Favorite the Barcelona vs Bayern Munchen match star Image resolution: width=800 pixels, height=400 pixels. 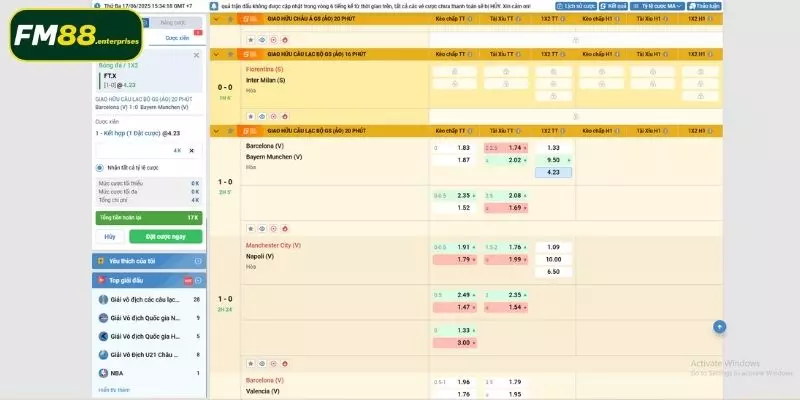pos(251,229)
